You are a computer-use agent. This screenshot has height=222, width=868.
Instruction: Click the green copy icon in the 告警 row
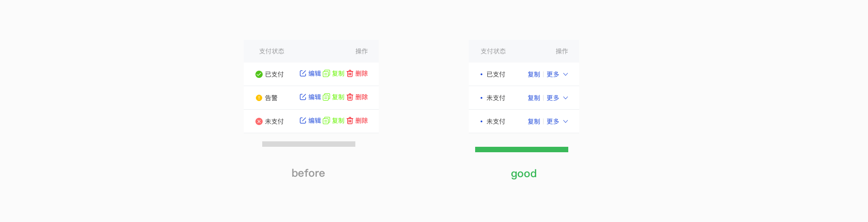[x=326, y=97]
